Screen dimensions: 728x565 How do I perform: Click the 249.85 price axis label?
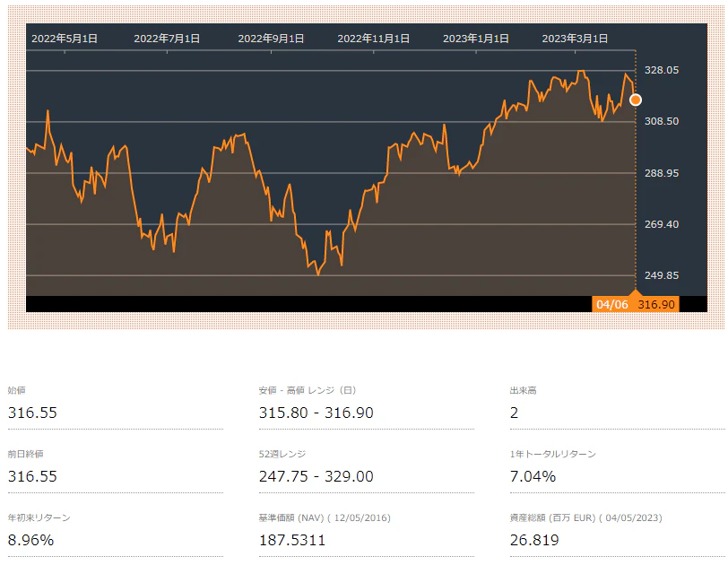(x=662, y=275)
